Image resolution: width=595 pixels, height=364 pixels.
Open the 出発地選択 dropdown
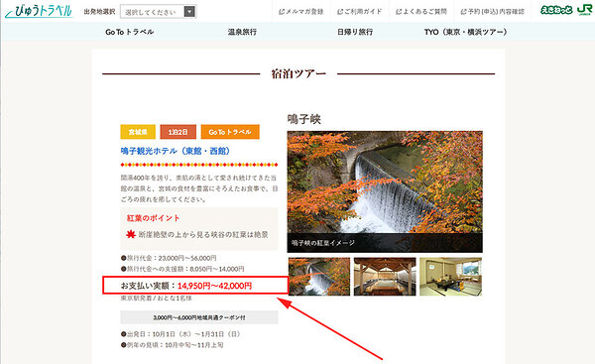pos(158,12)
